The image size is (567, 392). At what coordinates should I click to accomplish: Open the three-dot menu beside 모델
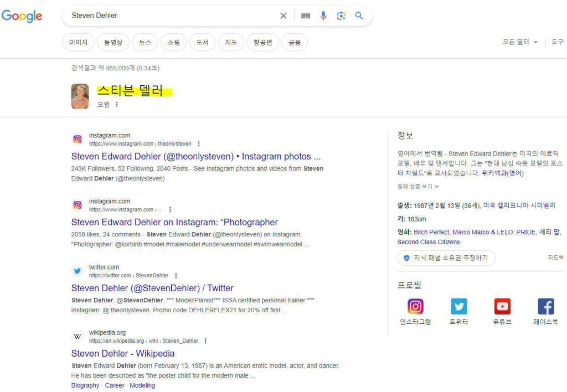tap(116, 105)
